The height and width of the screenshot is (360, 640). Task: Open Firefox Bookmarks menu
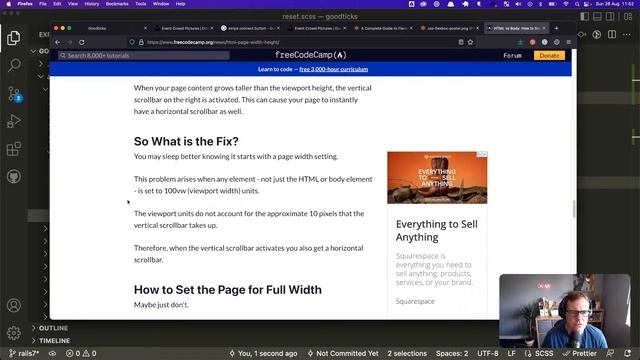click(x=117, y=4)
